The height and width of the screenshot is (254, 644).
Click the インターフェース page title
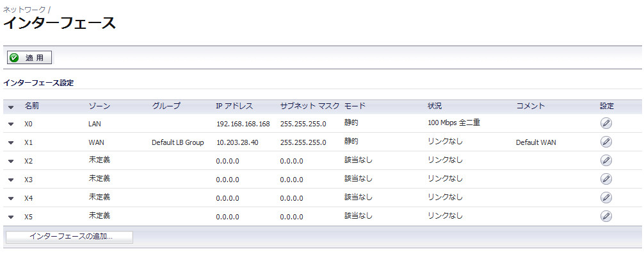[x=60, y=24]
